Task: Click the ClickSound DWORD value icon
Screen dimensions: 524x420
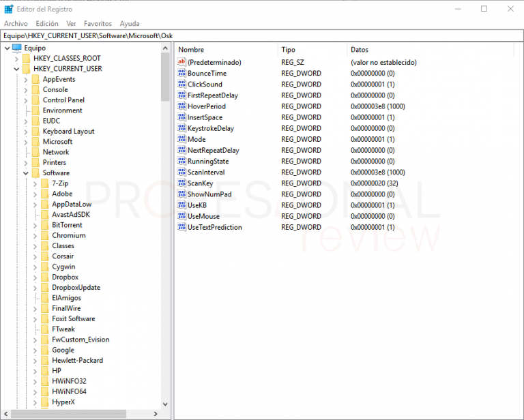Action: click(x=181, y=84)
